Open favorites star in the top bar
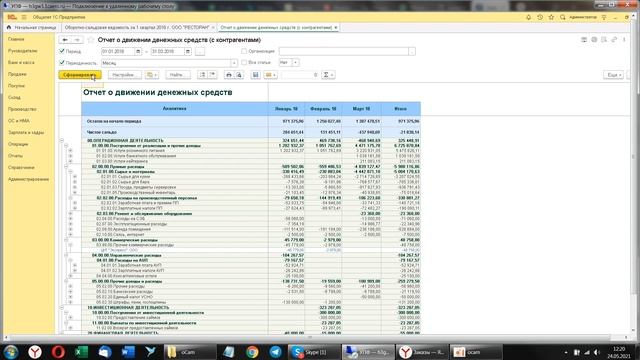 (x=551, y=17)
